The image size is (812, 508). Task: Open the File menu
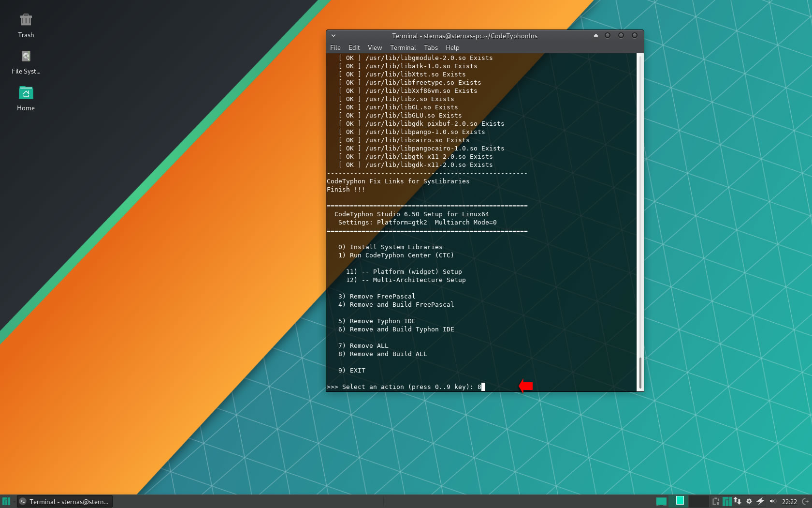(335, 48)
